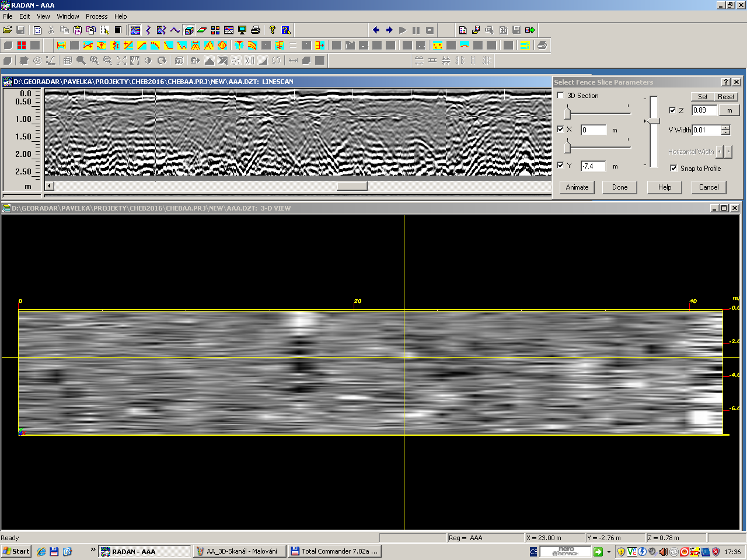Viewport: 747px width, 560px height.
Task: Open the Process menu
Action: pyautogui.click(x=96, y=16)
